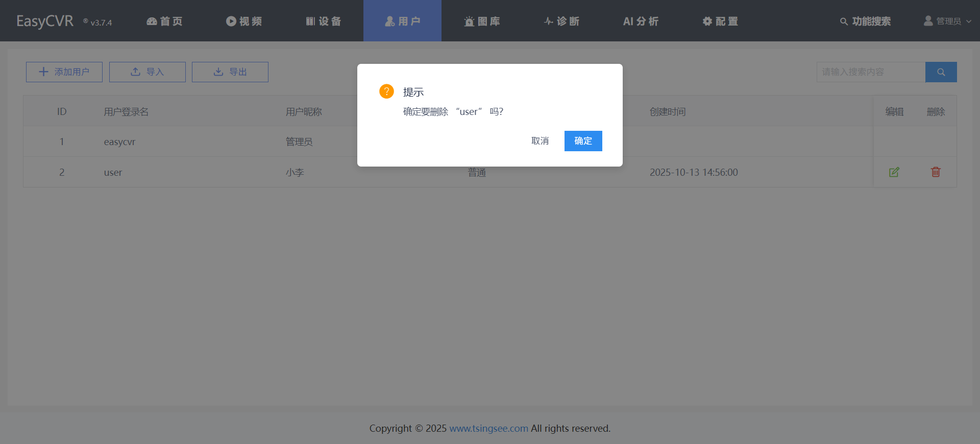Select the 用户 users tab
Screen dimensions: 980x444
pos(402,21)
